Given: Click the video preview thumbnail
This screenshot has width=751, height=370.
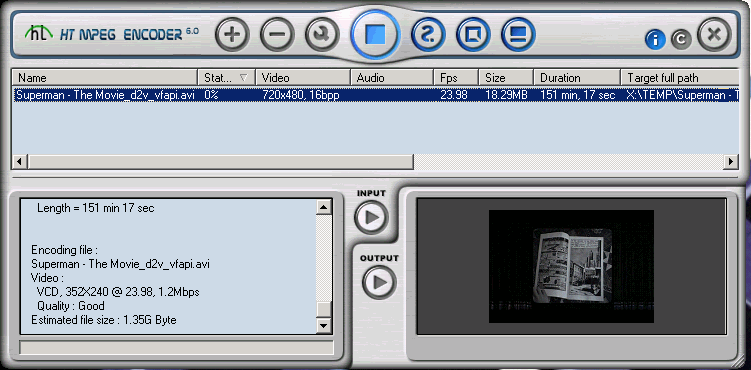Looking at the screenshot, I should point(571,266).
